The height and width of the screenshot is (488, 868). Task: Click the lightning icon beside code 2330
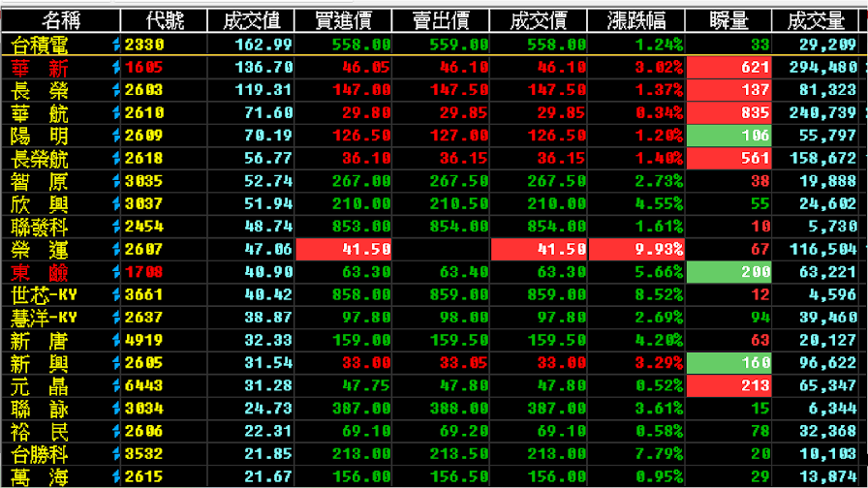116,45
